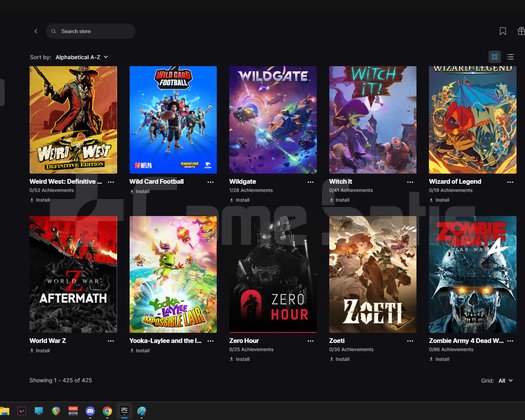Switch library to list view

click(510, 57)
